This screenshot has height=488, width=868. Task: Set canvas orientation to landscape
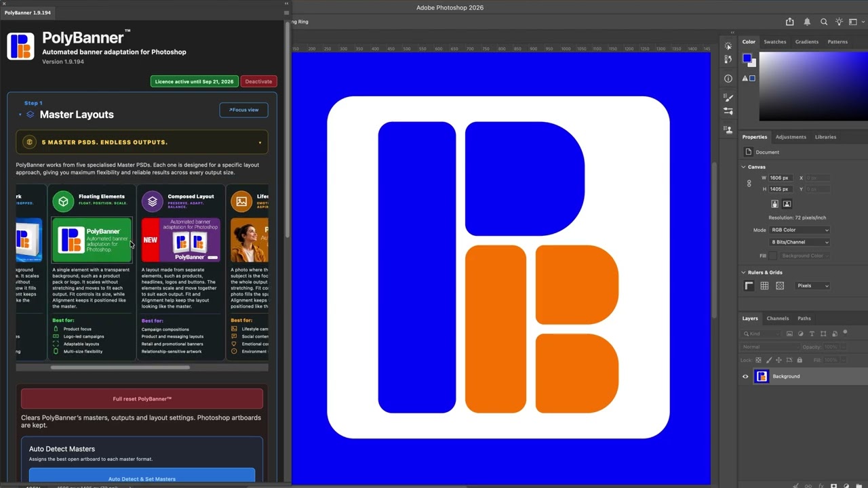787,204
